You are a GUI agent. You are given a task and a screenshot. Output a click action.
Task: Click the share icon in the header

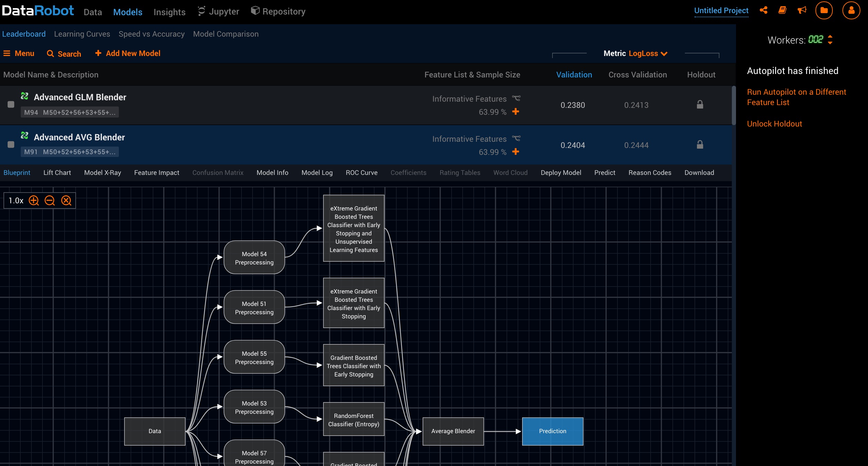click(x=764, y=10)
